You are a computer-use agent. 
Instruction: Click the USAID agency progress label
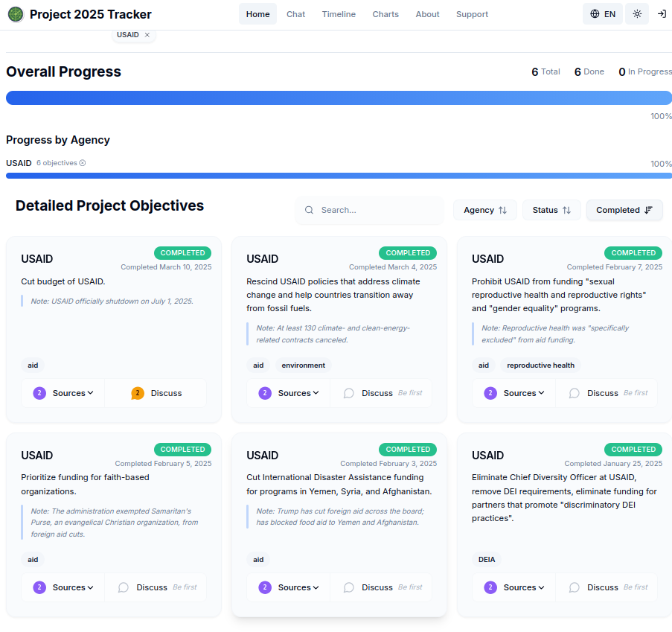19,163
